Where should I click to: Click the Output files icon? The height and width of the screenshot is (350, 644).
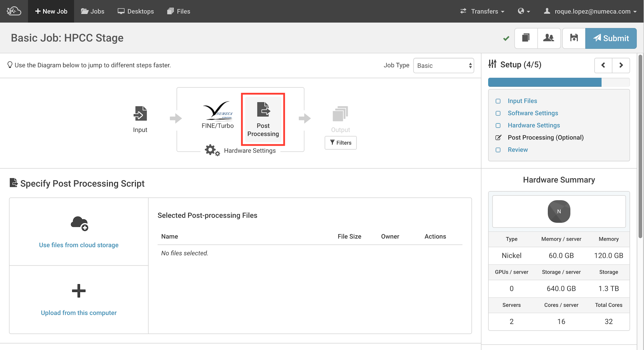[340, 114]
